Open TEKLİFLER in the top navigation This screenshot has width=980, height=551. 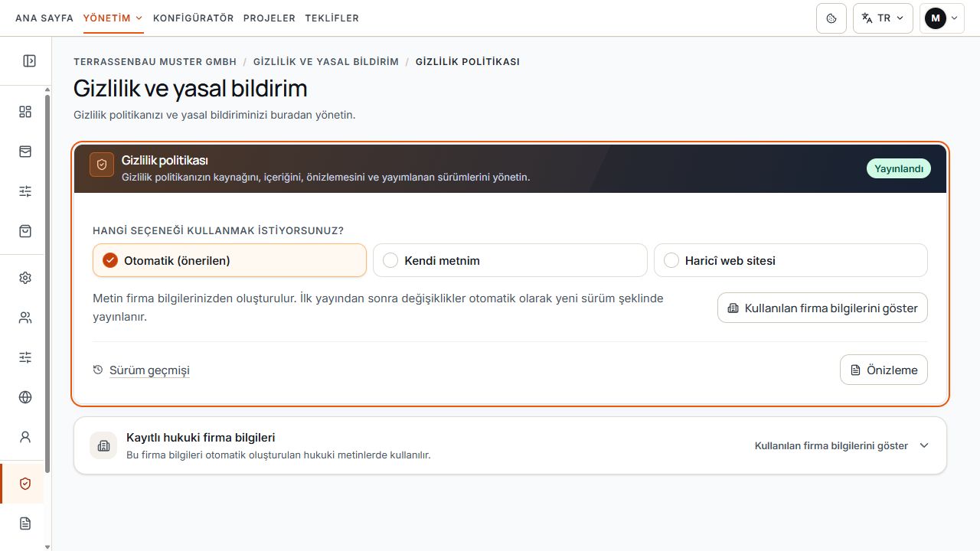tap(332, 18)
